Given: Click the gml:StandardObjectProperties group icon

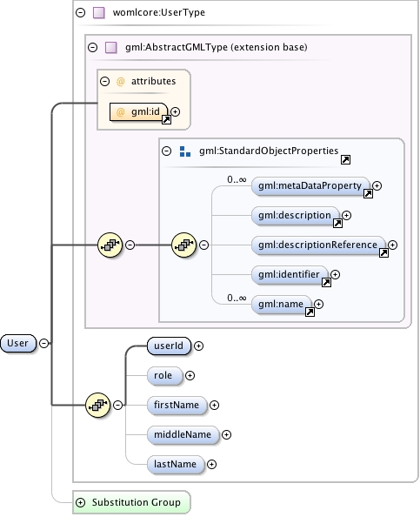Looking at the screenshot, I should click(x=185, y=151).
